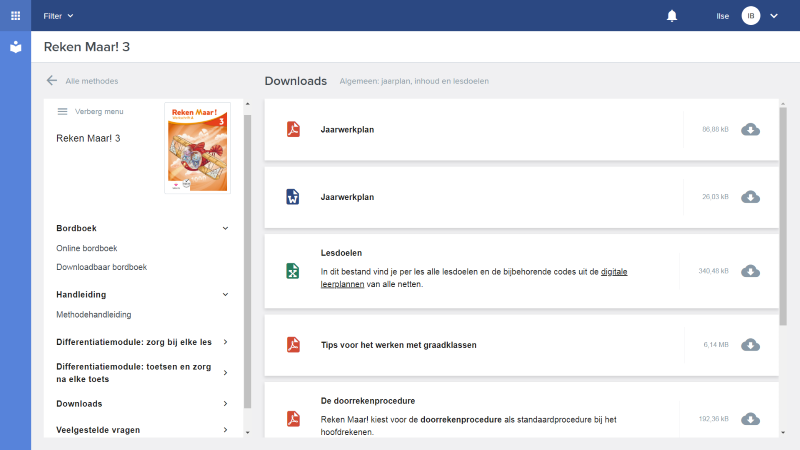
Task: Select Downloads sidebar menu item
Action: point(79,404)
